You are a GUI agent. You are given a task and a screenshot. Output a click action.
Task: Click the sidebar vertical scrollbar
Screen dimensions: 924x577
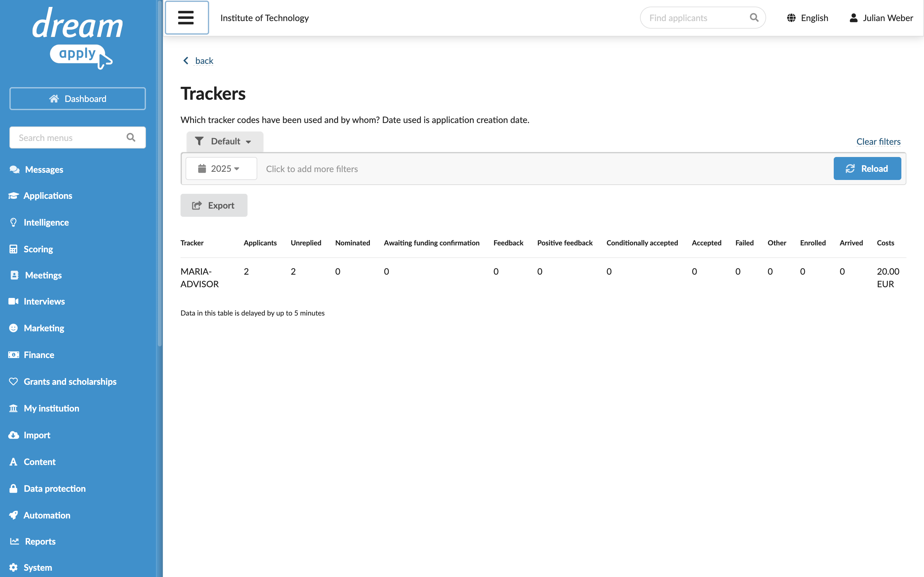[x=159, y=174]
